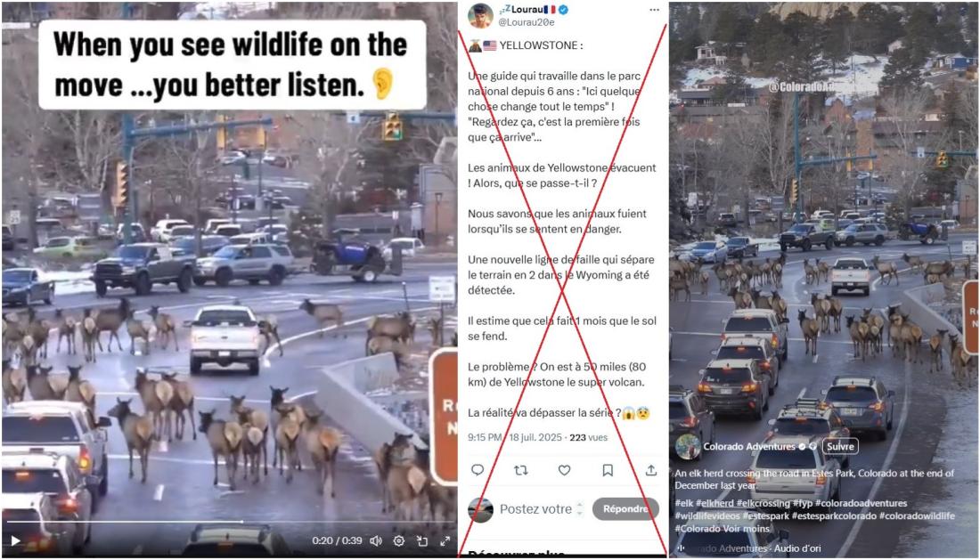Like the tweet with the heart icon
The height and width of the screenshot is (560, 980).
coord(564,470)
